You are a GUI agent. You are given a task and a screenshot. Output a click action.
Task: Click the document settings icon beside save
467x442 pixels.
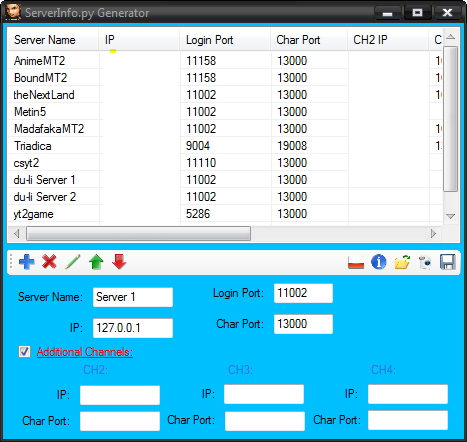coord(425,262)
